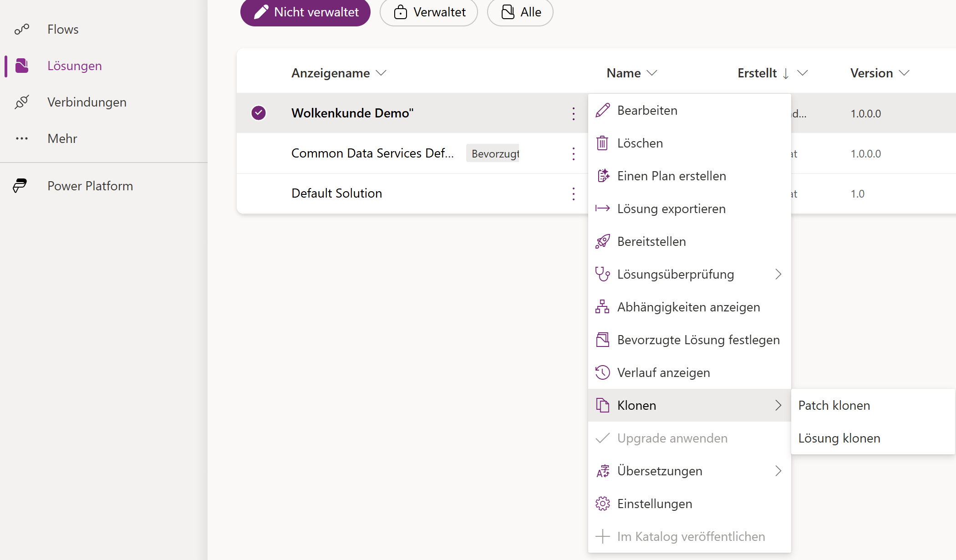The width and height of the screenshot is (956, 560).
Task: Click the Bereitstellen rocket icon
Action: coord(603,241)
